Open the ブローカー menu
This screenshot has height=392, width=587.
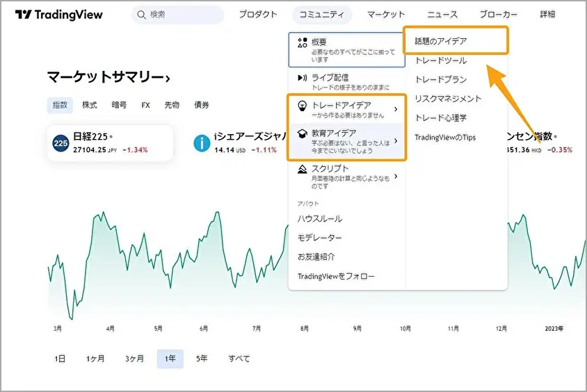pos(499,15)
